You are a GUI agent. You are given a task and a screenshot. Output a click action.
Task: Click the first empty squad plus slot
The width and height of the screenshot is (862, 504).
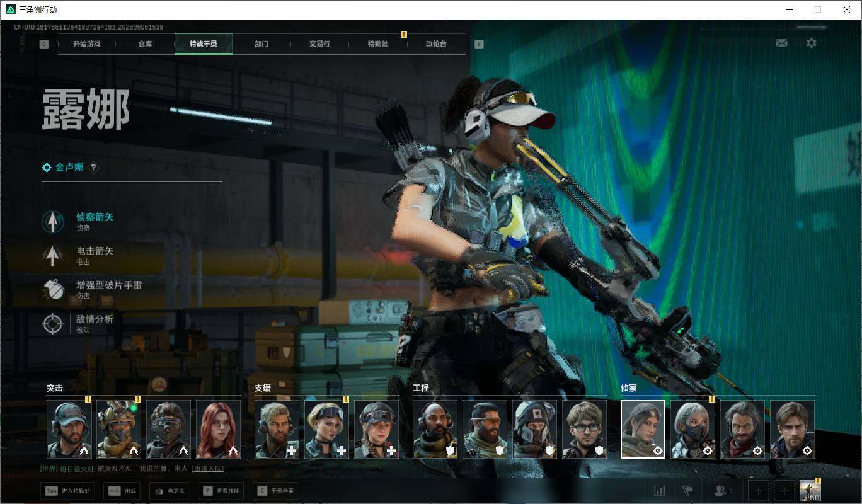(x=759, y=491)
